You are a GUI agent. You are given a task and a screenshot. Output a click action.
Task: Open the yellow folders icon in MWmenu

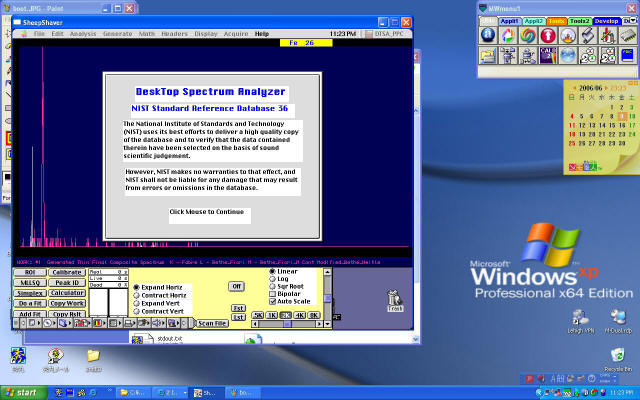point(488,56)
